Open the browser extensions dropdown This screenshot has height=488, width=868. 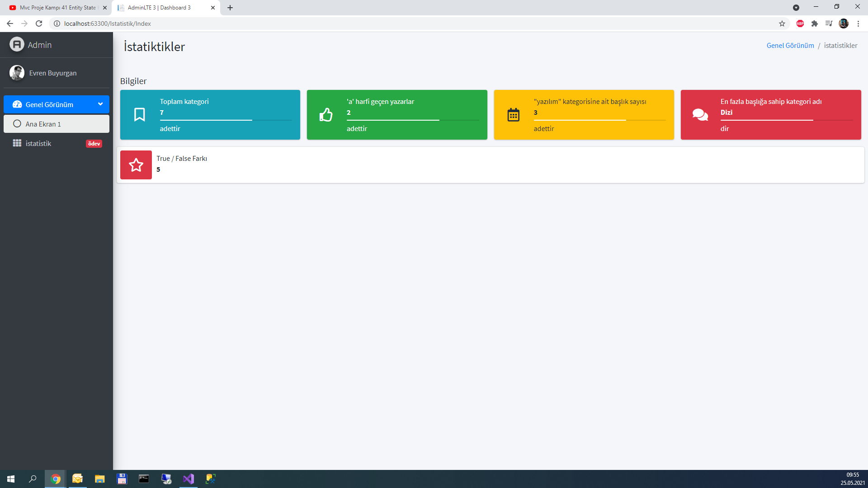point(815,23)
